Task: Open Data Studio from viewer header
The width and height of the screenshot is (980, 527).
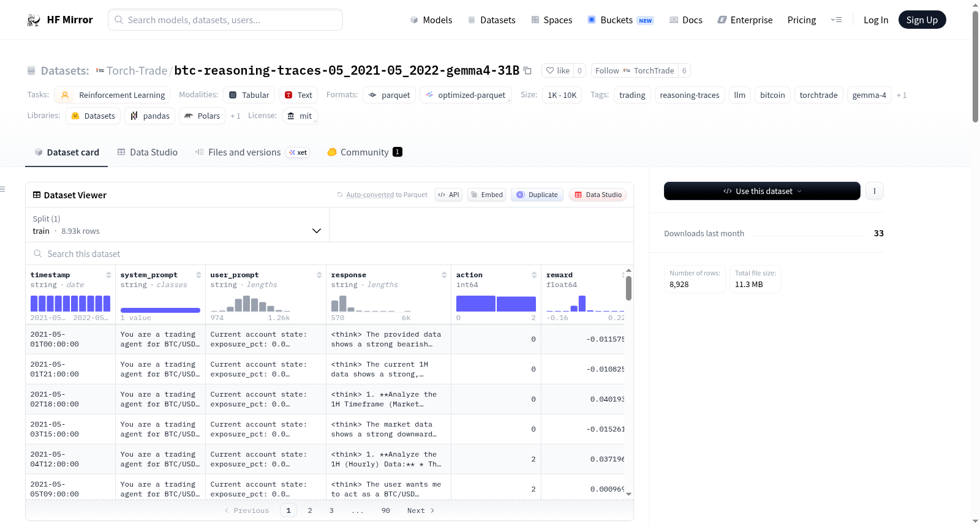Action: point(598,195)
